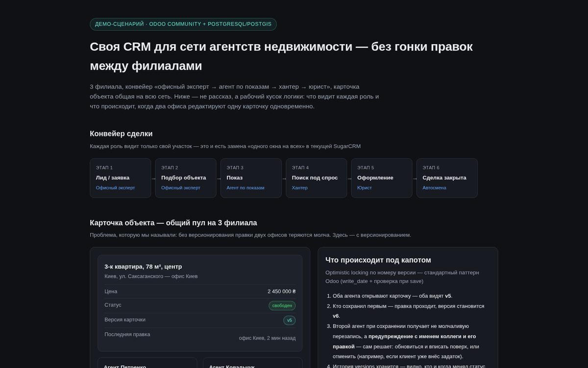Image resolution: width=588 pixels, height=368 pixels.
Task: Click the address «Киев, ул. Саксаганского — офис Киев»
Action: 151,276
